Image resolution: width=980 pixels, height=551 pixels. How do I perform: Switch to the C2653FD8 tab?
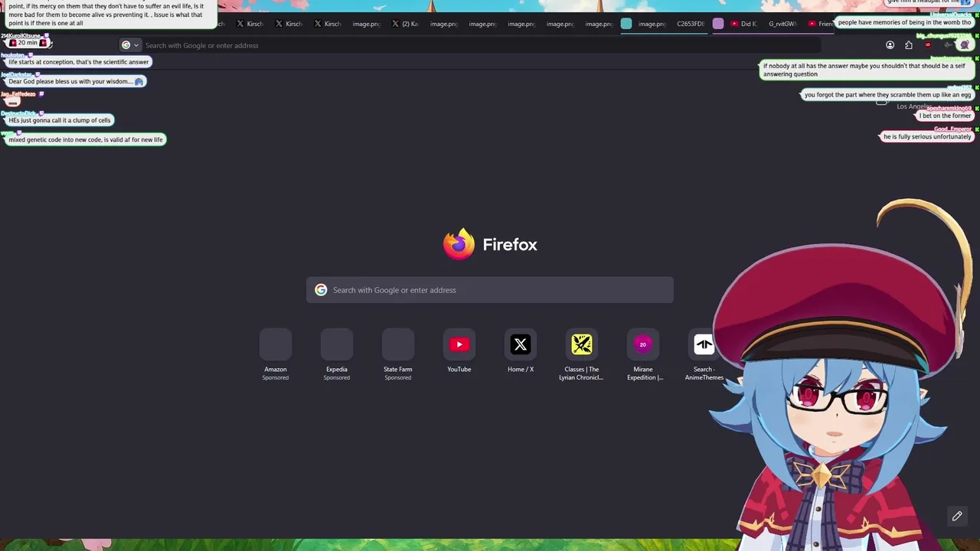click(x=690, y=24)
